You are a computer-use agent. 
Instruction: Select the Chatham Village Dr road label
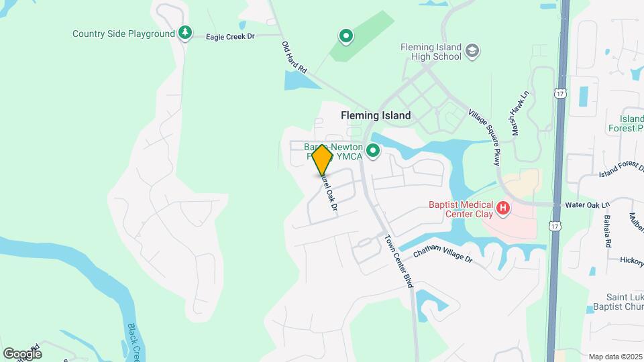[x=443, y=253]
